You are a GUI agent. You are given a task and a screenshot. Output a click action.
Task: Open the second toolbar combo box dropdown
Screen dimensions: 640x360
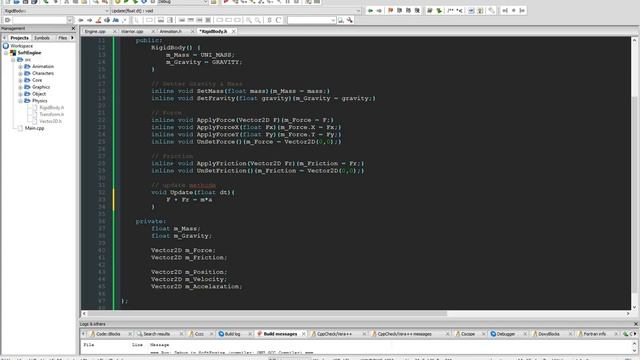pyautogui.click(x=333, y=20)
